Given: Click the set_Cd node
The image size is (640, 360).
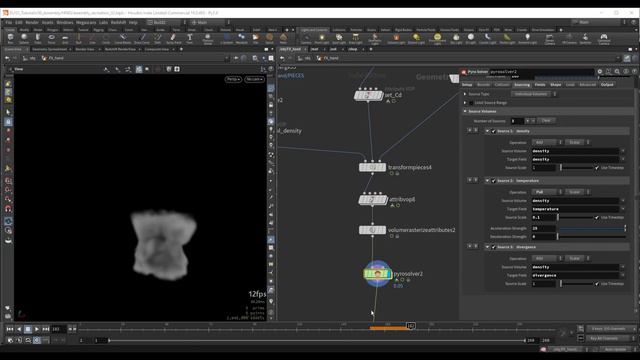Looking at the screenshot, I should (x=368, y=95).
